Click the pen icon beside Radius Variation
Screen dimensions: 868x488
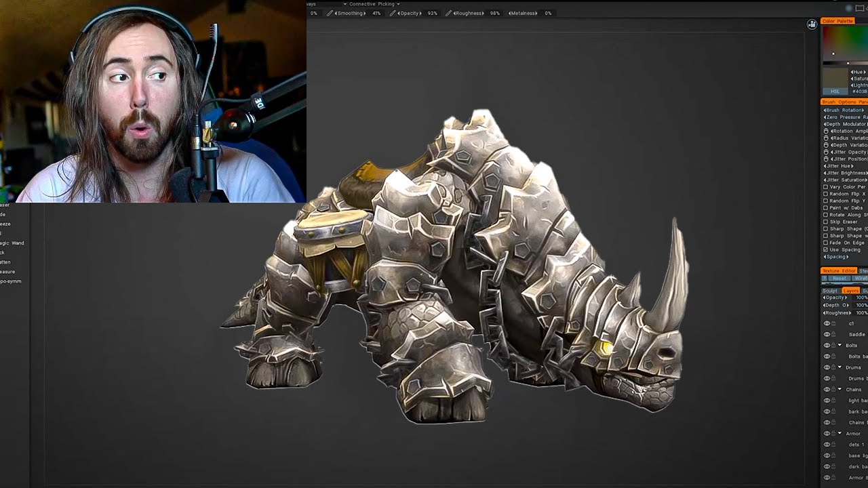pyautogui.click(x=826, y=138)
